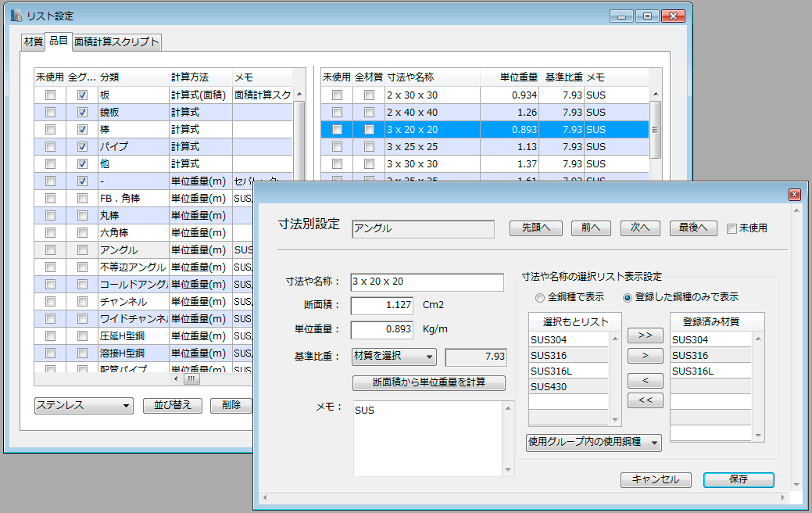Toggle 未使用 checkbox in 寸法別設定 dialog
The width and height of the screenshot is (812, 513).
732,228
